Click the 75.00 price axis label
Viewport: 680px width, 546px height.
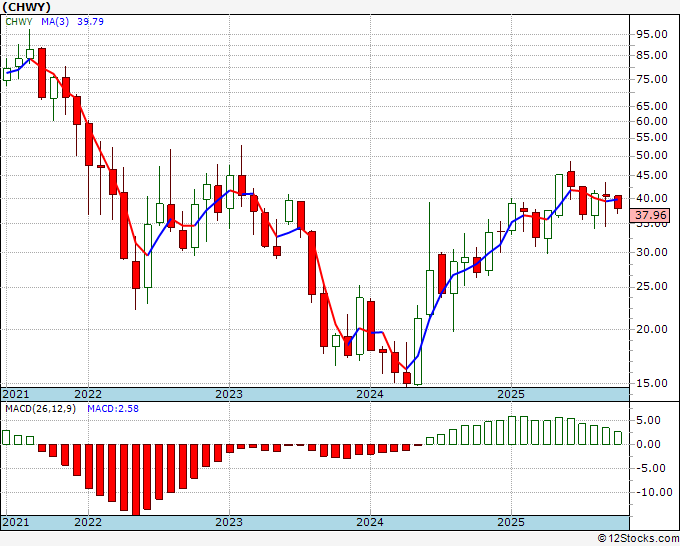pyautogui.click(x=651, y=79)
